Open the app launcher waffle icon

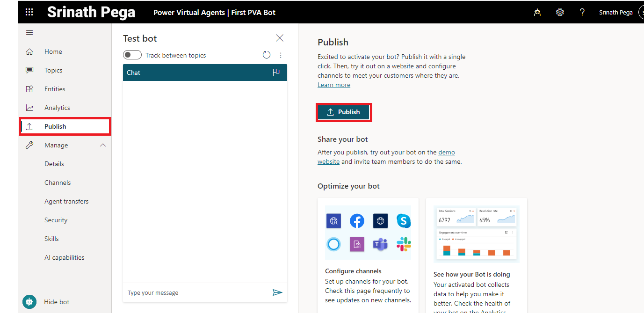coord(29,12)
